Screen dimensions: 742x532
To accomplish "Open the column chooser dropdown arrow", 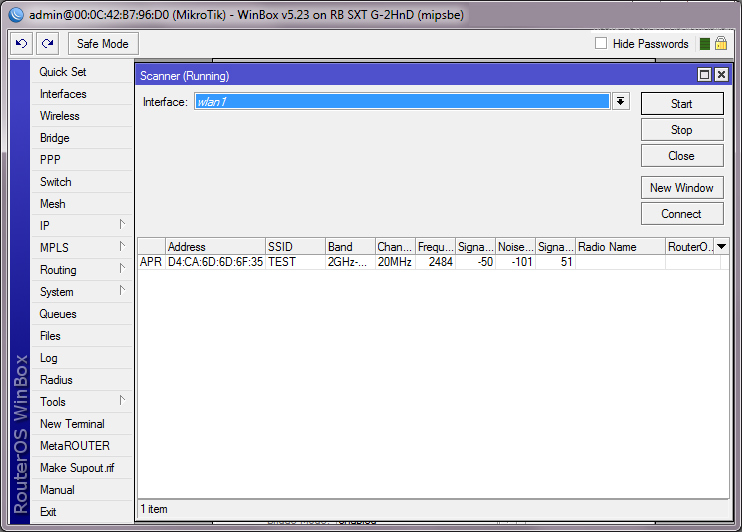I will pos(721,247).
